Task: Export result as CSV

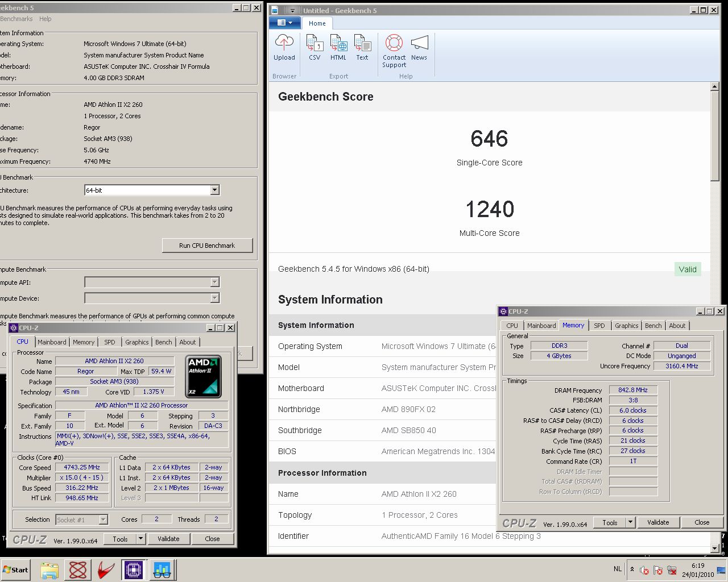Action: [x=315, y=47]
